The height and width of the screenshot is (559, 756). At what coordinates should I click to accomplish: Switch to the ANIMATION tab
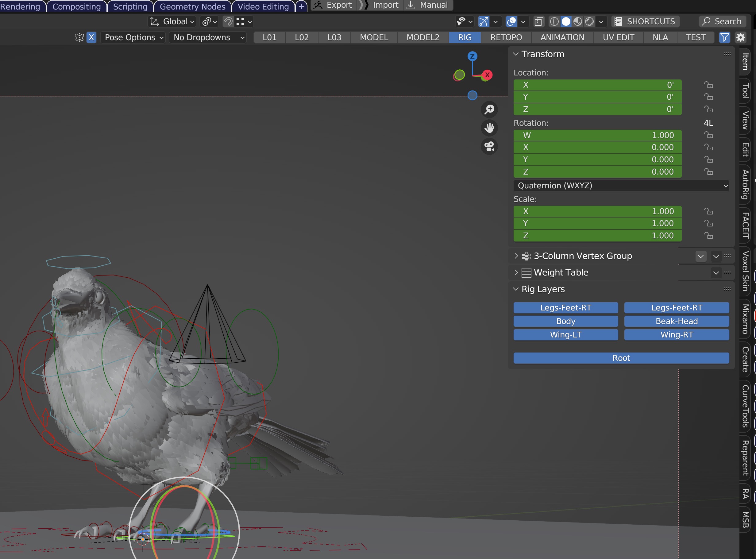pyautogui.click(x=562, y=37)
